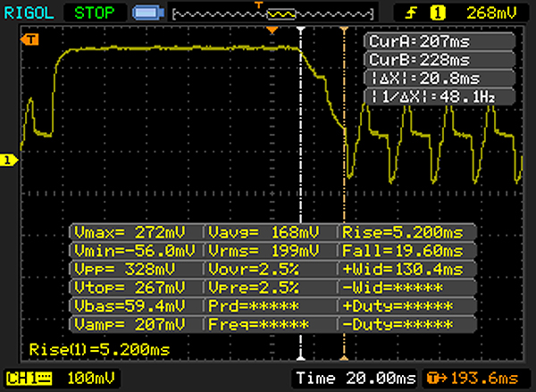Click the Prd=***** measurement
The image size is (536, 392).
point(271,306)
